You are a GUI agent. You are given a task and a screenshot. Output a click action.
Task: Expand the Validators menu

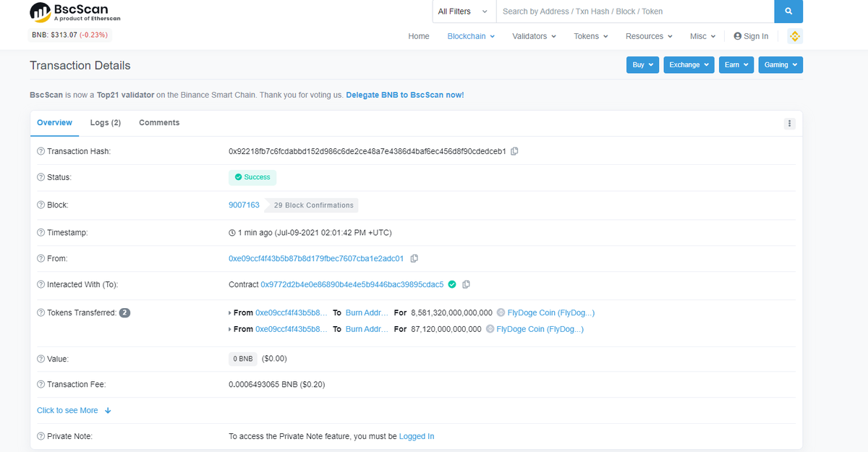[534, 36]
